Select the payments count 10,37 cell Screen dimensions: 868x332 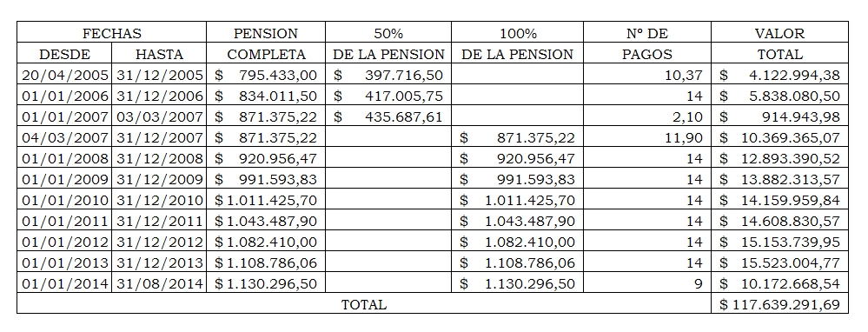(x=647, y=75)
